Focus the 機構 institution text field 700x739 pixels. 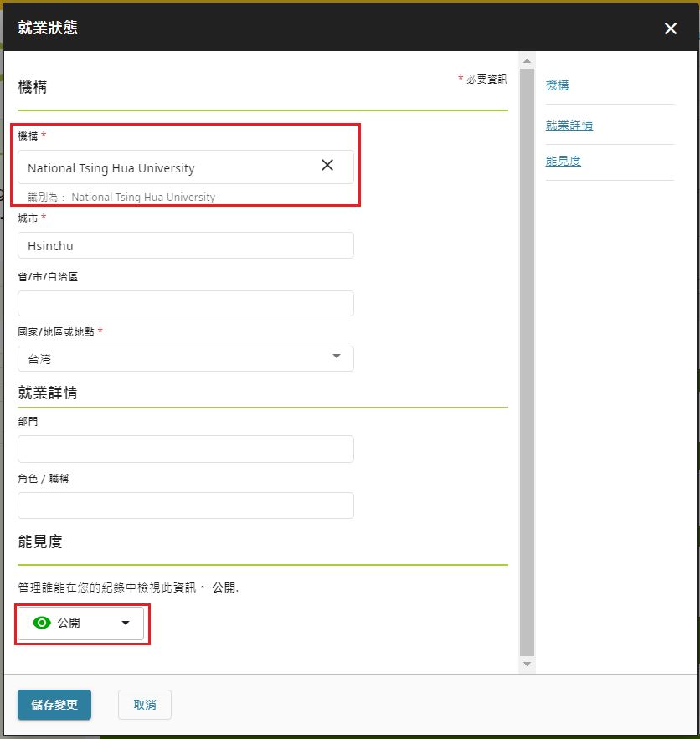click(x=167, y=167)
